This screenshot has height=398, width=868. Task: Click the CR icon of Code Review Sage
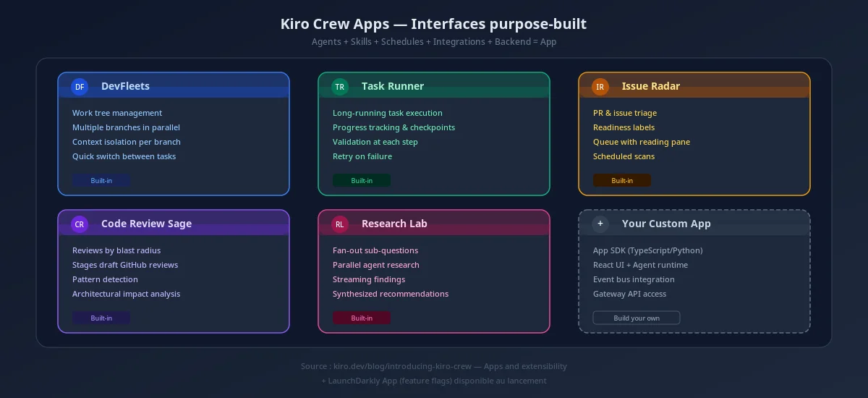(x=80, y=224)
